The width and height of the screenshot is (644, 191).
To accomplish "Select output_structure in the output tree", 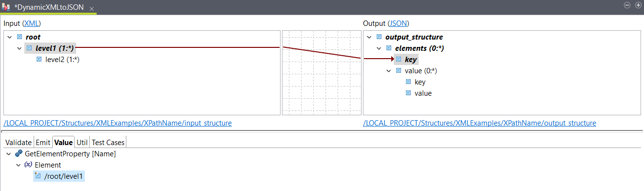I will [414, 37].
